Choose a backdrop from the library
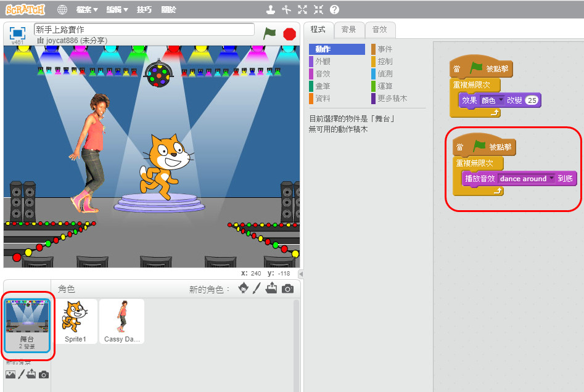Viewport: 584px width, 392px height. [x=10, y=374]
